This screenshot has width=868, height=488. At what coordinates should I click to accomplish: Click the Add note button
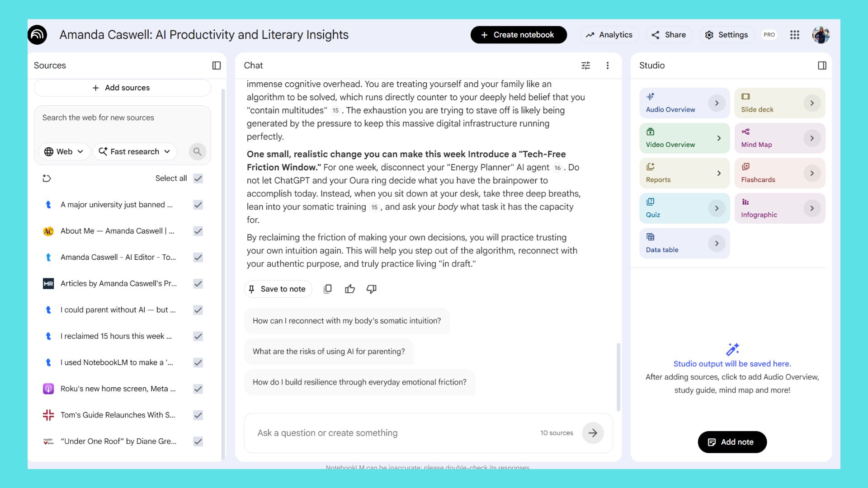point(732,442)
